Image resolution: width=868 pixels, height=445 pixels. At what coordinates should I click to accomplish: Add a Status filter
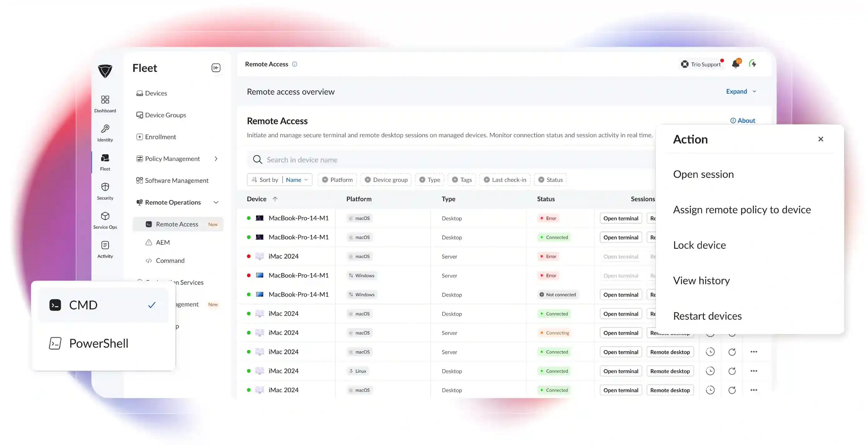pos(550,180)
